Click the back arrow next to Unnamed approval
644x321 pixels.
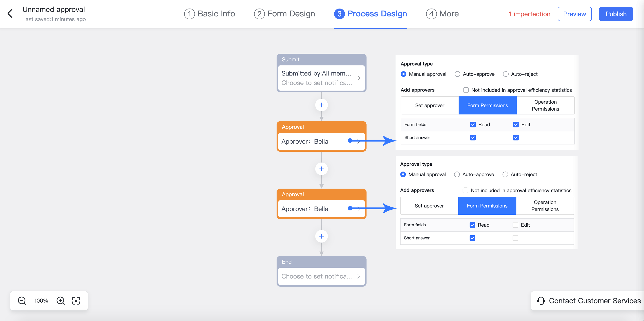click(10, 13)
